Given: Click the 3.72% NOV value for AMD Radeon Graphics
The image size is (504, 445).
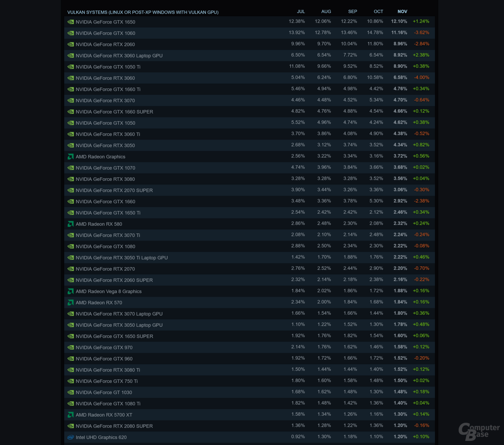Looking at the screenshot, I should pyautogui.click(x=400, y=156).
